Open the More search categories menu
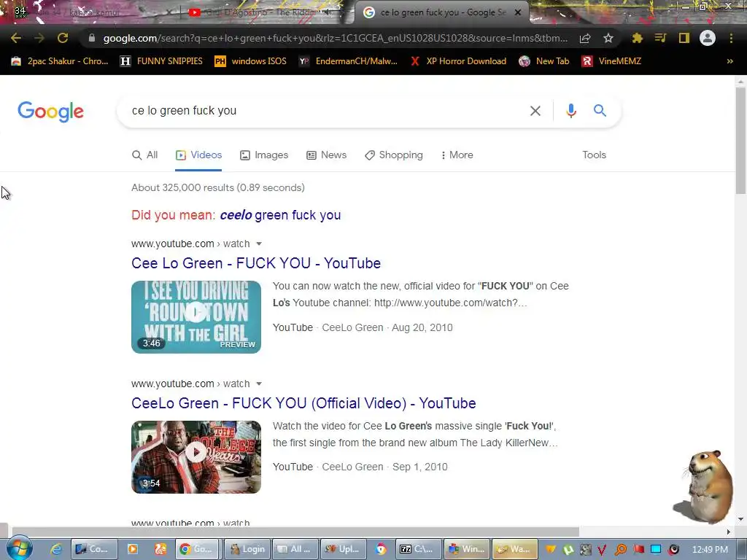The height and width of the screenshot is (560, 747). coord(457,155)
